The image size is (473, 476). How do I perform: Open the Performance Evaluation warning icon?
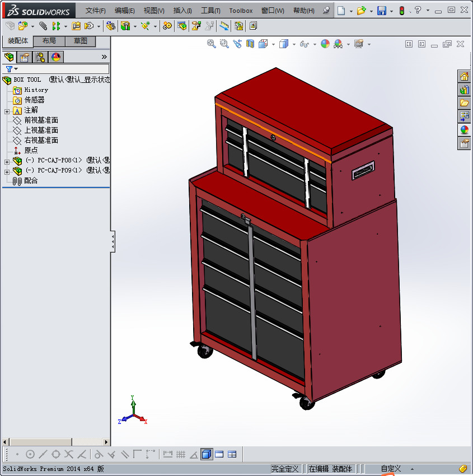click(239, 26)
